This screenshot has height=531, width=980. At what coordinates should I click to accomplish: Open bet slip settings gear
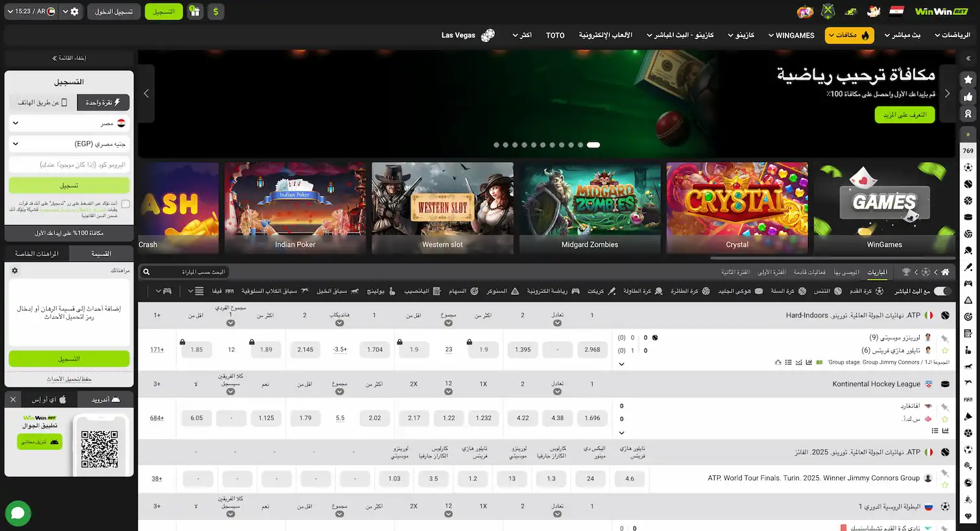point(15,270)
